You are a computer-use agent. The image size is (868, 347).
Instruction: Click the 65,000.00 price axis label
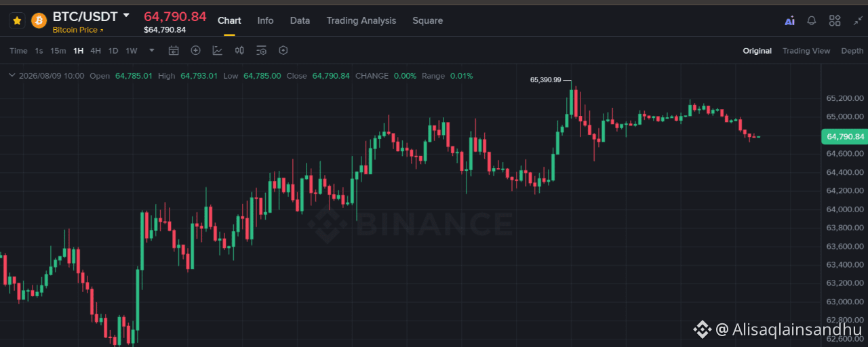coord(845,117)
